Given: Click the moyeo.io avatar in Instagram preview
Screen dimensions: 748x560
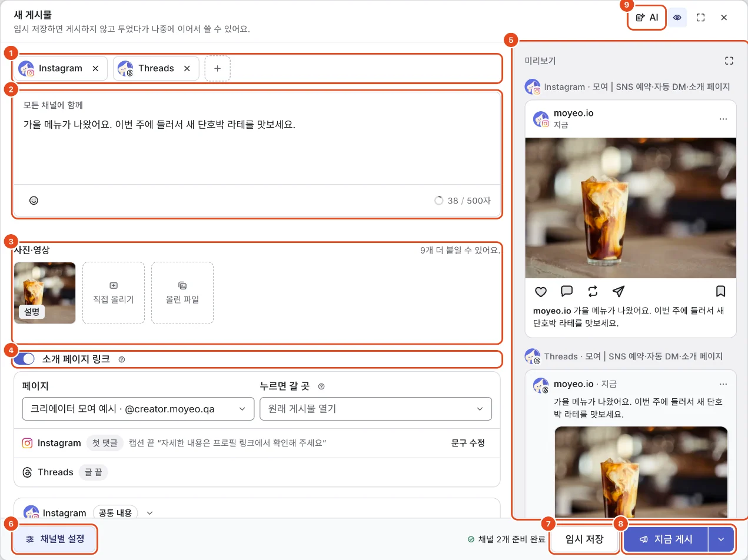Looking at the screenshot, I should point(541,119).
